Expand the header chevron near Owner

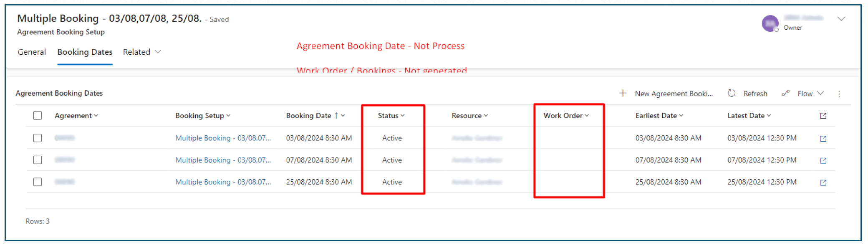tap(841, 19)
